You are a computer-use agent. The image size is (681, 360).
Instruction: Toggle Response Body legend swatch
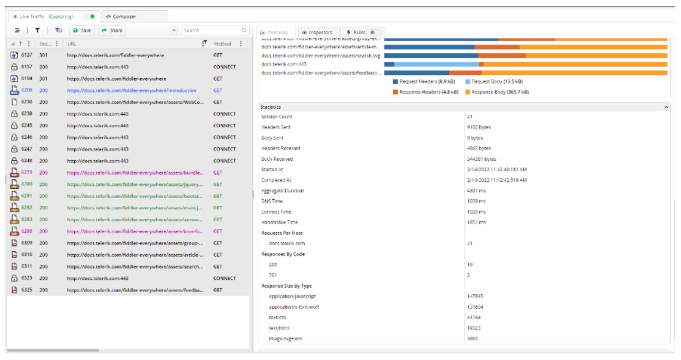coord(468,92)
